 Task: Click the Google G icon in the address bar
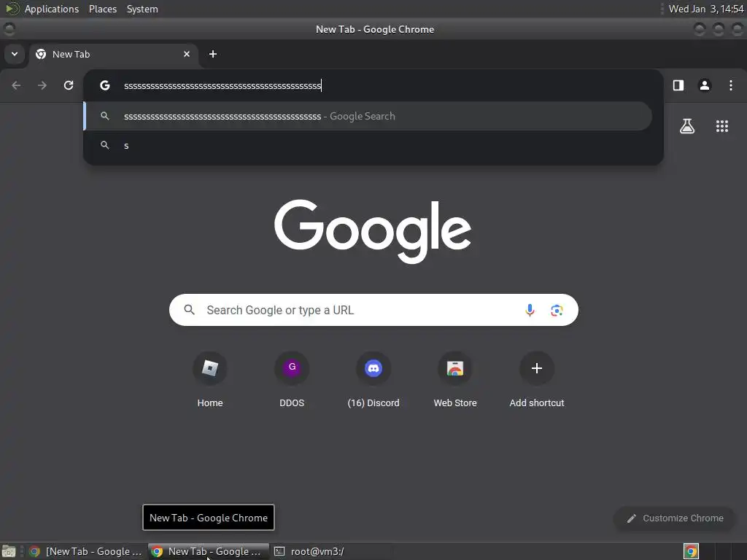pos(105,85)
